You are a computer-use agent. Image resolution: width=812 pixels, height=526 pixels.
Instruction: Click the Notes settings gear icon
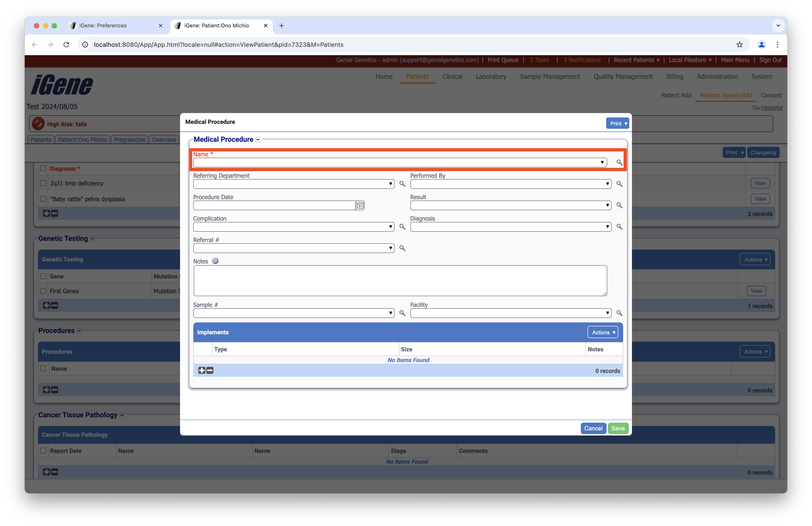click(x=215, y=261)
